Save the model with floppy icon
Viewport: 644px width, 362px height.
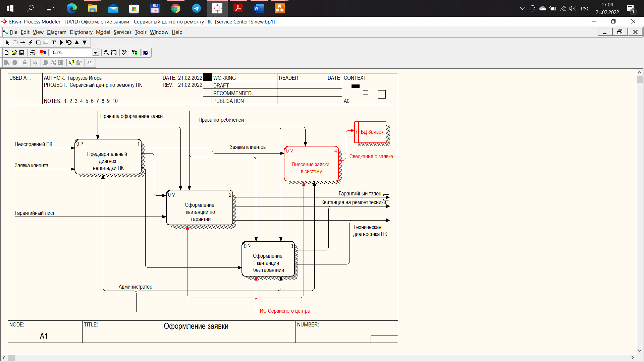22,53
